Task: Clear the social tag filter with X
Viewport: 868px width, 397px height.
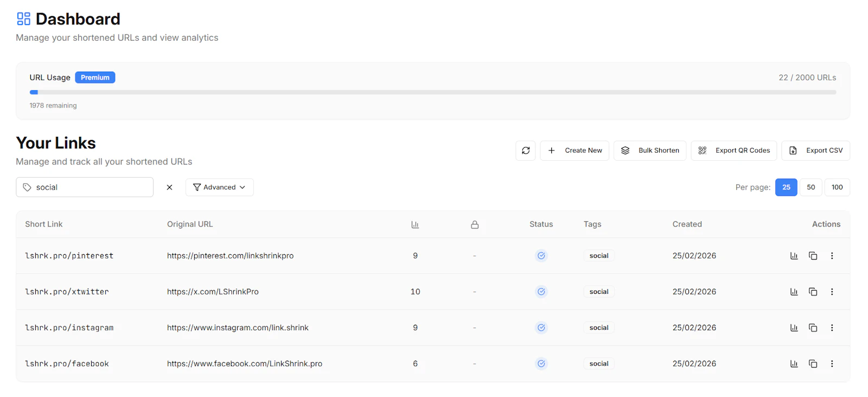Action: click(169, 187)
